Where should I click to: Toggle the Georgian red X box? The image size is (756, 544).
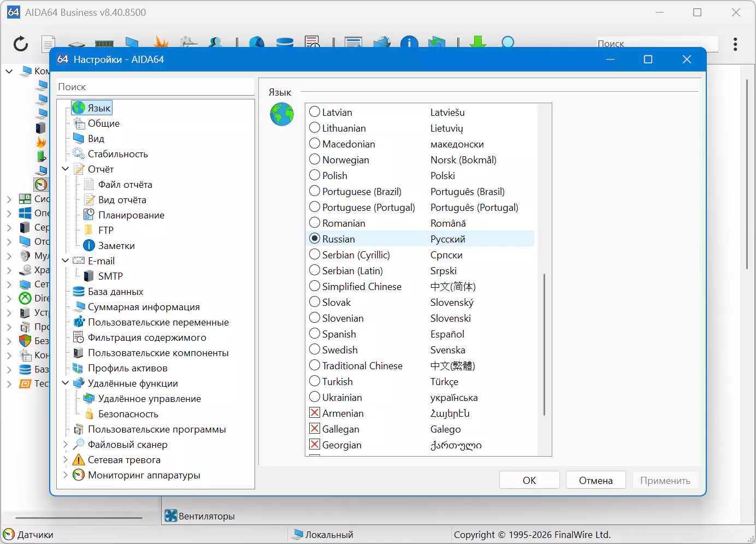point(315,445)
